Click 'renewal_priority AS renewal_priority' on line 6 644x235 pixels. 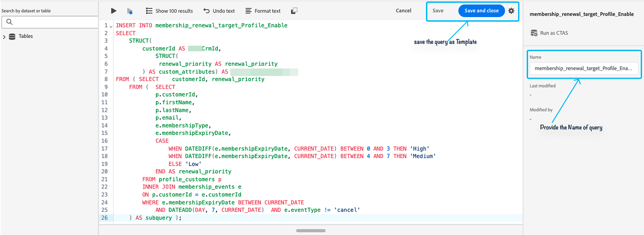[218, 64]
